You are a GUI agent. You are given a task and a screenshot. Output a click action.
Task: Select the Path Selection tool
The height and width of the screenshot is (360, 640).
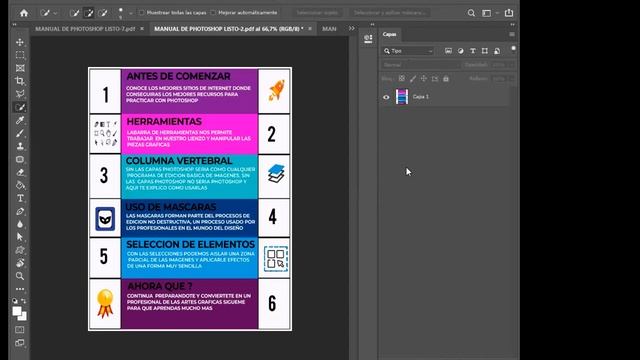20,237
